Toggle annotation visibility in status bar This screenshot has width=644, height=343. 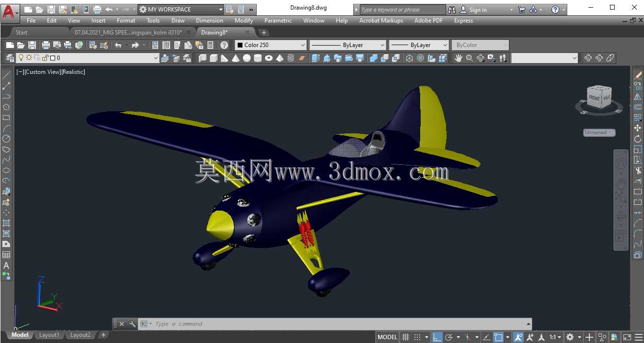pos(518,337)
